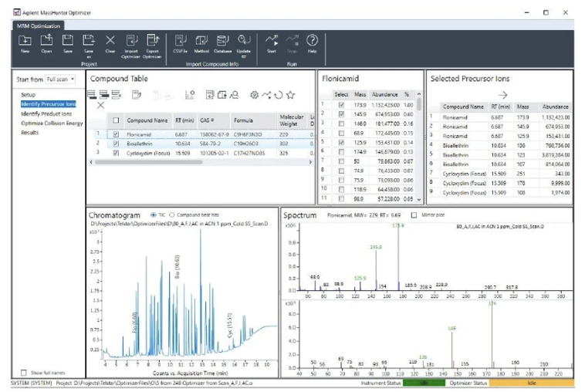Toggle select-all checkbox in Compound Table header

[116, 120]
